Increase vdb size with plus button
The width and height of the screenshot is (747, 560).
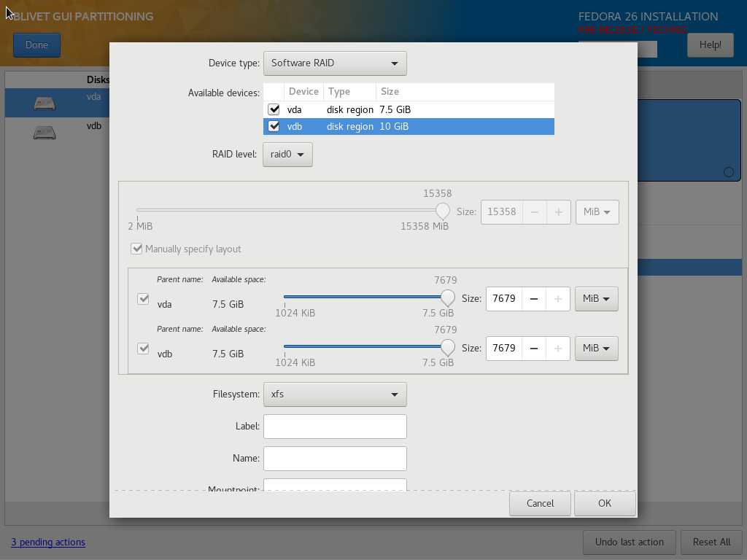point(558,348)
